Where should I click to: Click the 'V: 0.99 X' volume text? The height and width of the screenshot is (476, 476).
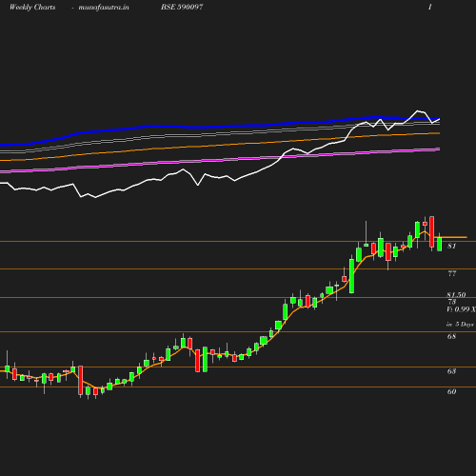pos(461,309)
